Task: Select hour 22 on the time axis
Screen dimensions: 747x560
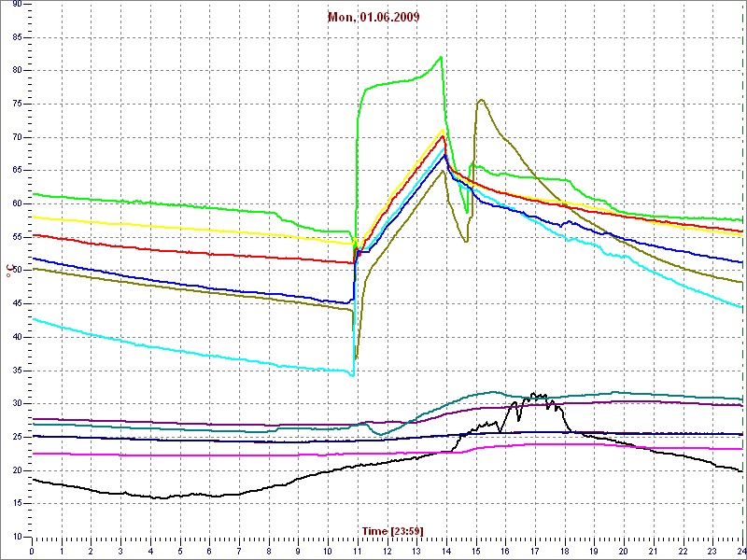Action: (x=683, y=552)
